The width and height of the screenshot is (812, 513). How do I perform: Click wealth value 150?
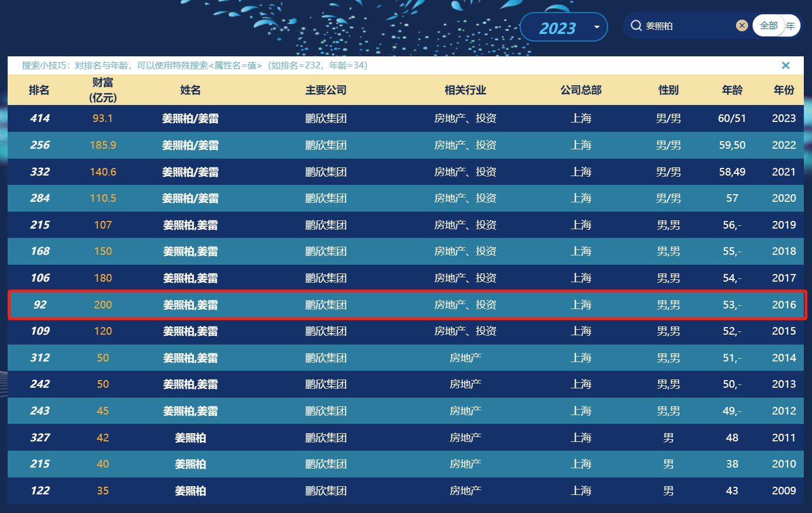[103, 251]
